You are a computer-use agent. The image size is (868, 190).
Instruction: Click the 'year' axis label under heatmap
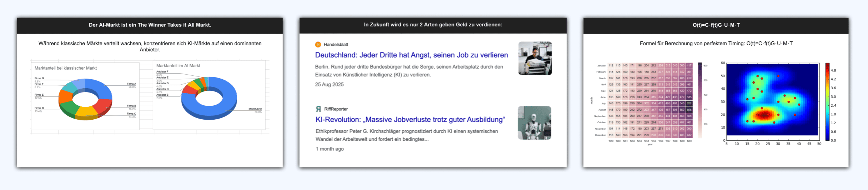(650, 144)
